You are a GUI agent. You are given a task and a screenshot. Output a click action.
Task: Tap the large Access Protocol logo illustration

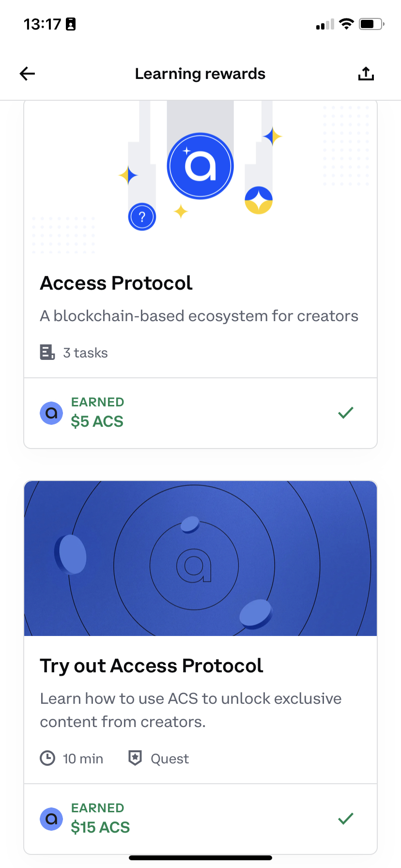[x=200, y=166]
